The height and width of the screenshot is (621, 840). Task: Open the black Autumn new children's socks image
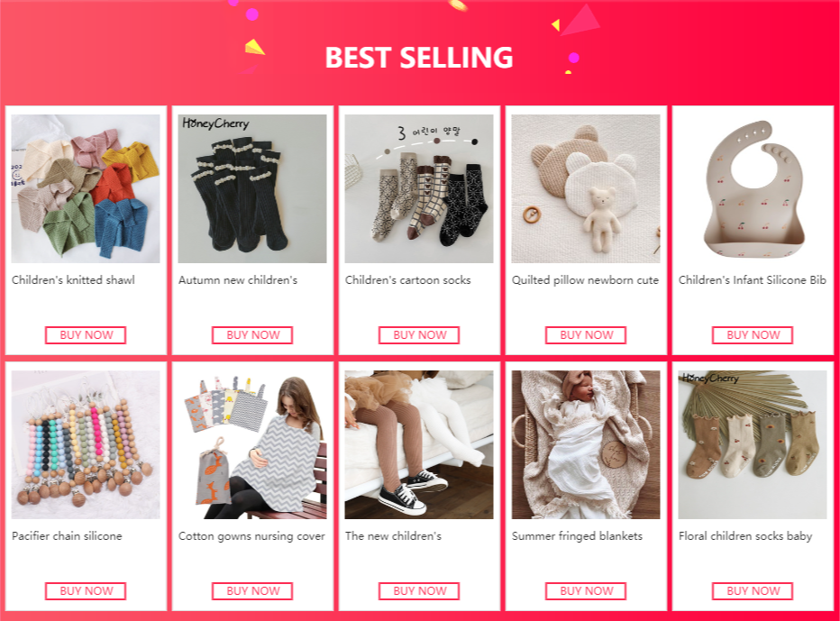252,188
